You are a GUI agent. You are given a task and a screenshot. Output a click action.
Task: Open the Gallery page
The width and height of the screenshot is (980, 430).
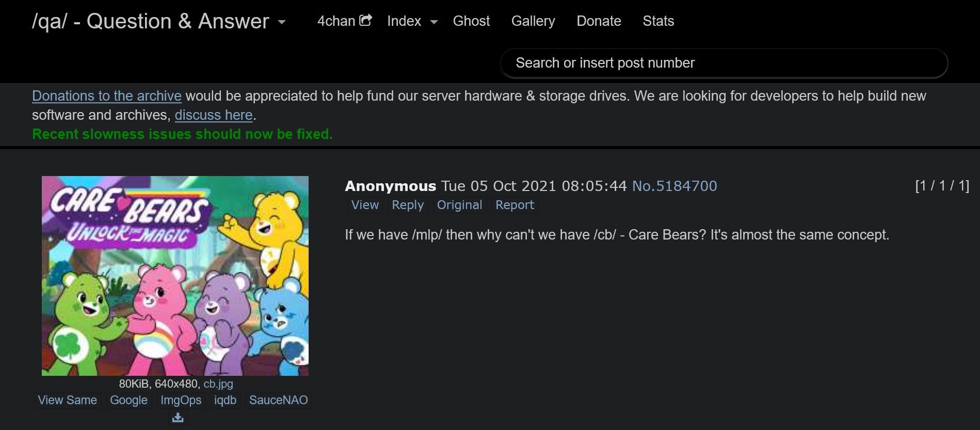pos(533,21)
